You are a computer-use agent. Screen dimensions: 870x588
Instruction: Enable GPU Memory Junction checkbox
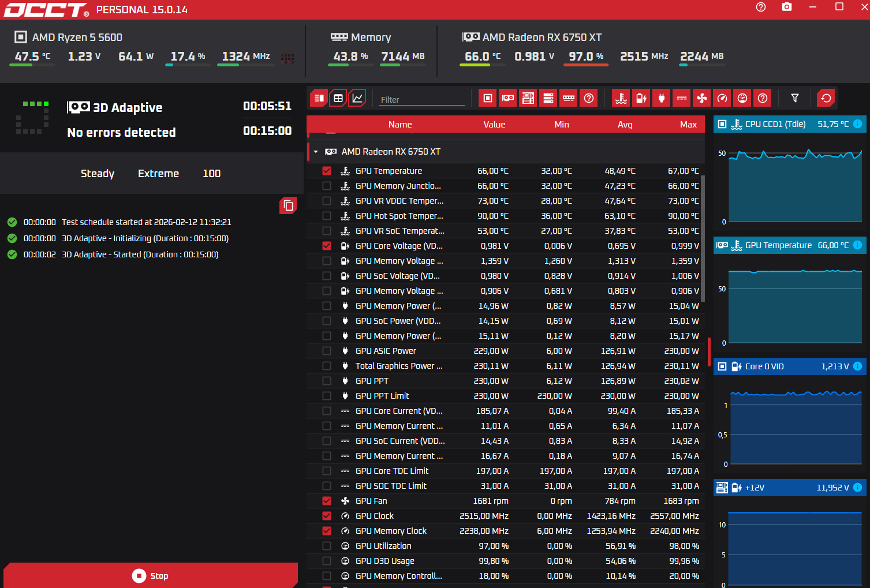pos(327,186)
